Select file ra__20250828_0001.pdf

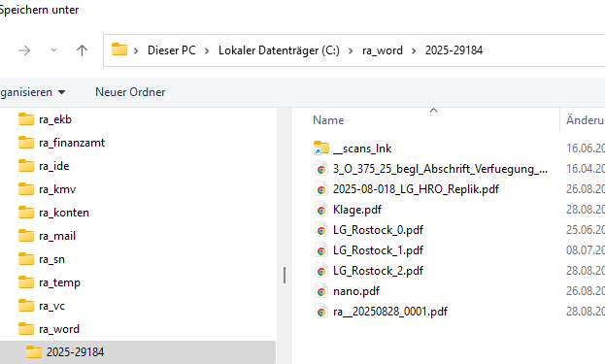click(x=390, y=312)
